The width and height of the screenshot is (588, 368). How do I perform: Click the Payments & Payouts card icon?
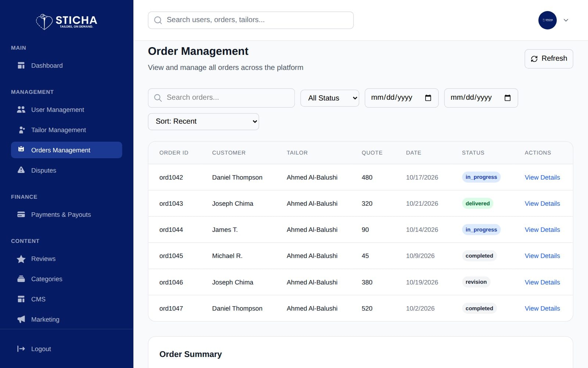[21, 215]
